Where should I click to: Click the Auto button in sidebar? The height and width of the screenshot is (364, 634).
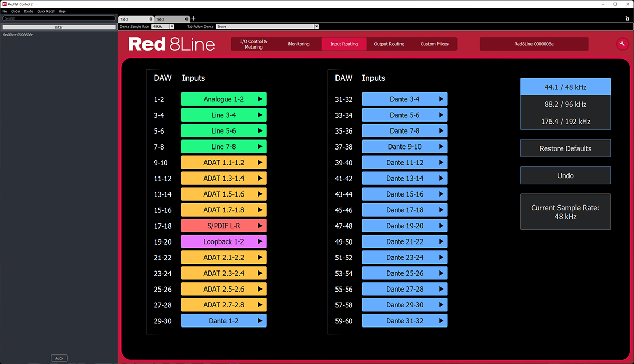59,358
